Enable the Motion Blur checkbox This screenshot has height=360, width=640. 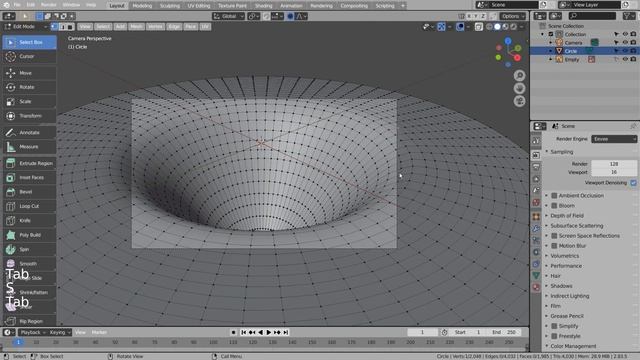pyautogui.click(x=554, y=246)
